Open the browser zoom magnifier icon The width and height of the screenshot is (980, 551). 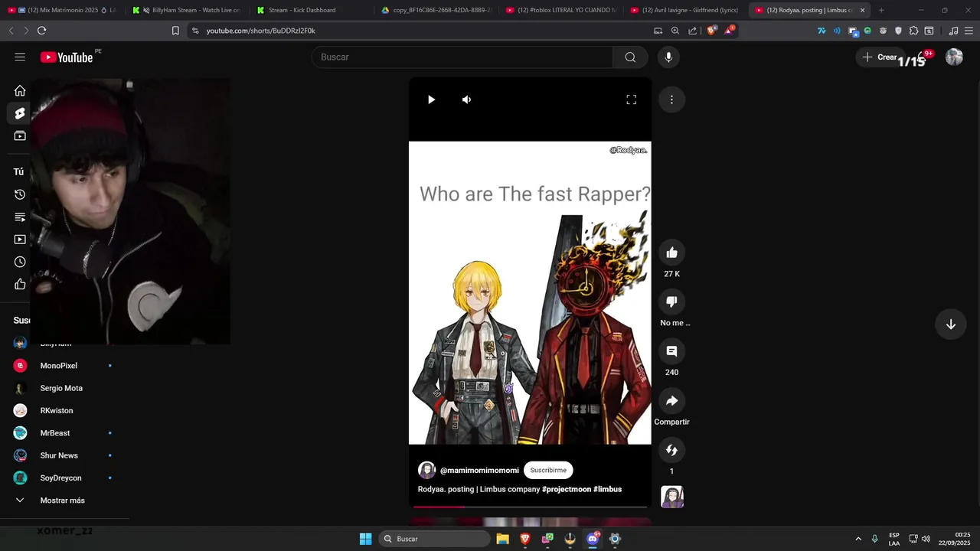point(675,31)
